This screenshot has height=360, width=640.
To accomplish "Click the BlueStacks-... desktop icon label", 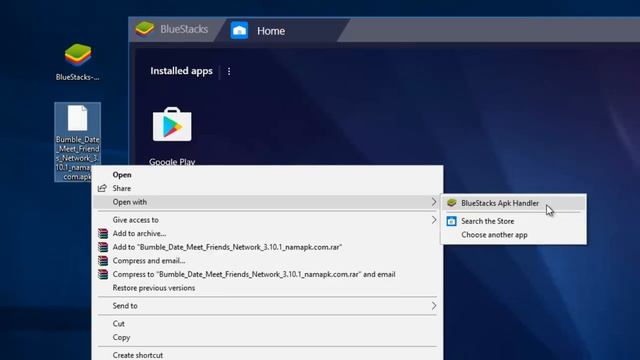I will [x=78, y=77].
